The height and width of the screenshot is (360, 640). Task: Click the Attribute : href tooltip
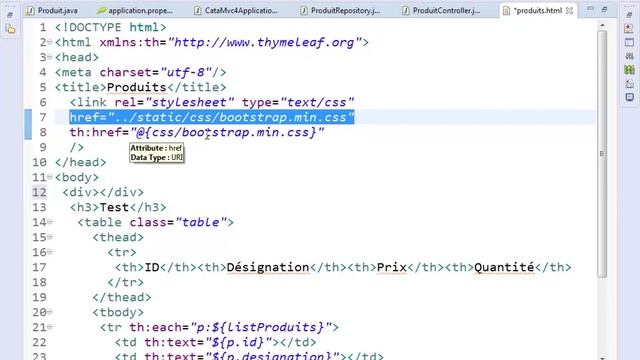click(x=157, y=153)
